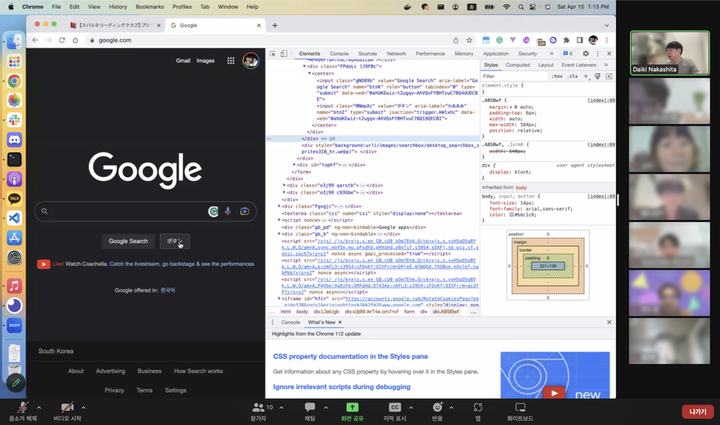
Task: Open the History menu in menu bar
Action: coord(118,7)
